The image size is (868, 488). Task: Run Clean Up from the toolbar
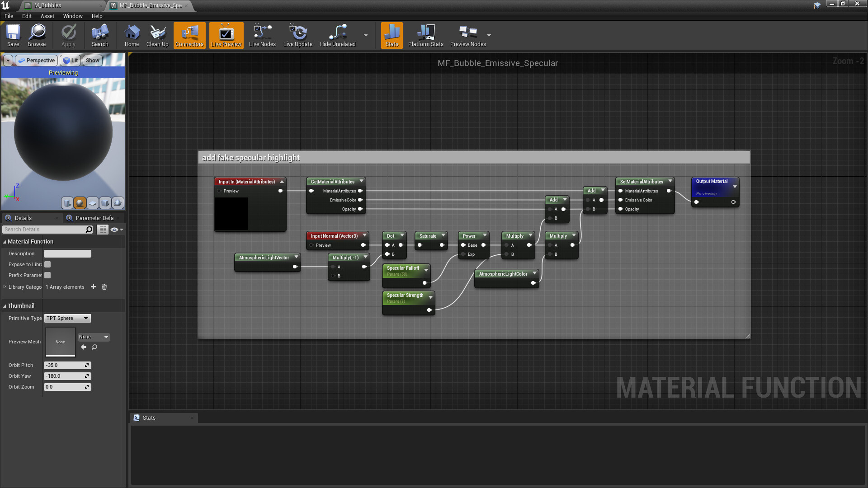tap(157, 35)
